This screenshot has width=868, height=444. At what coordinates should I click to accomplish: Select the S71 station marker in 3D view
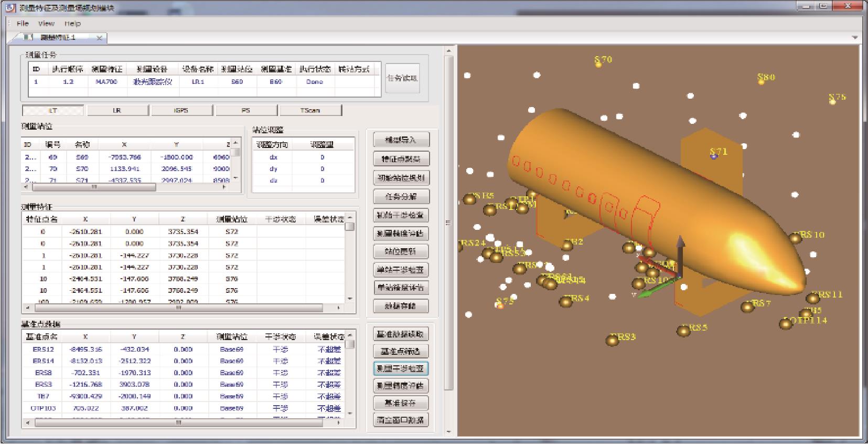(714, 156)
